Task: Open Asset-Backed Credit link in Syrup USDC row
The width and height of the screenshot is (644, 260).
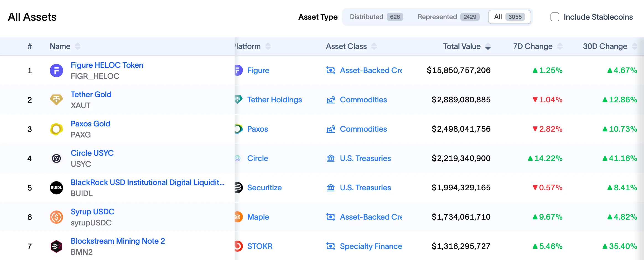Action: (x=371, y=217)
